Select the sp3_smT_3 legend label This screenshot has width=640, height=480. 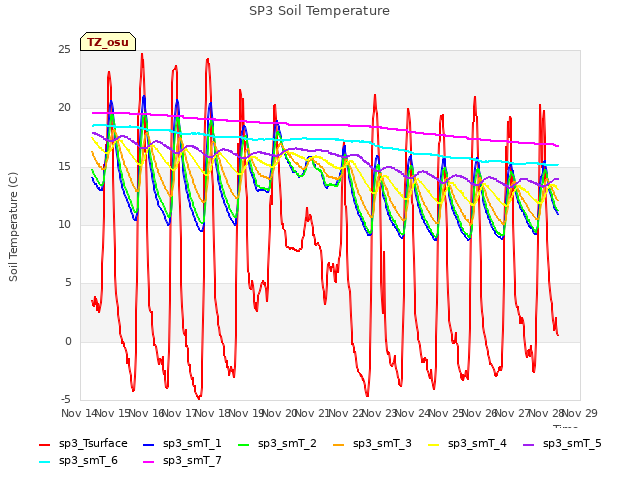(382, 444)
